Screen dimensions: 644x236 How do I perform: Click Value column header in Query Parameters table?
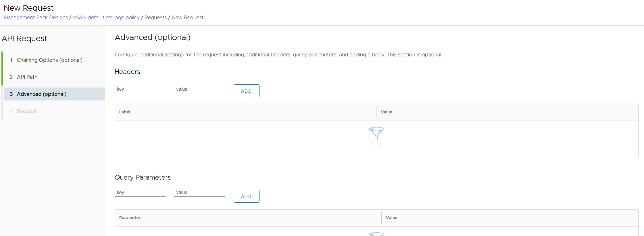point(391,218)
